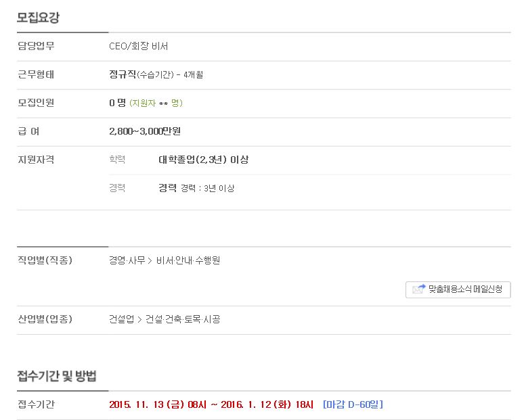Screen dimensions: 526x420
Task: Open the 경영·사무 job category link
Action: [127, 260]
